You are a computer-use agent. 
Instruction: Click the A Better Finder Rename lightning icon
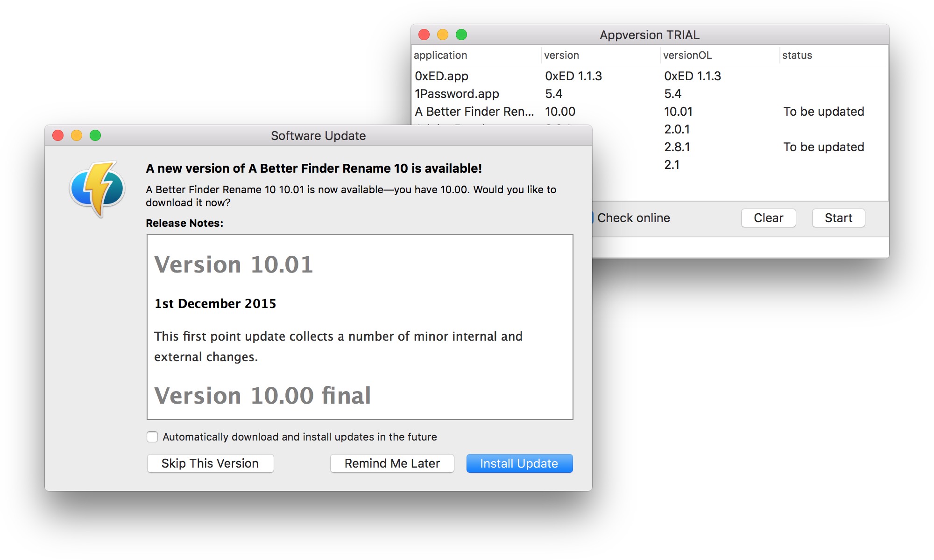coord(98,189)
